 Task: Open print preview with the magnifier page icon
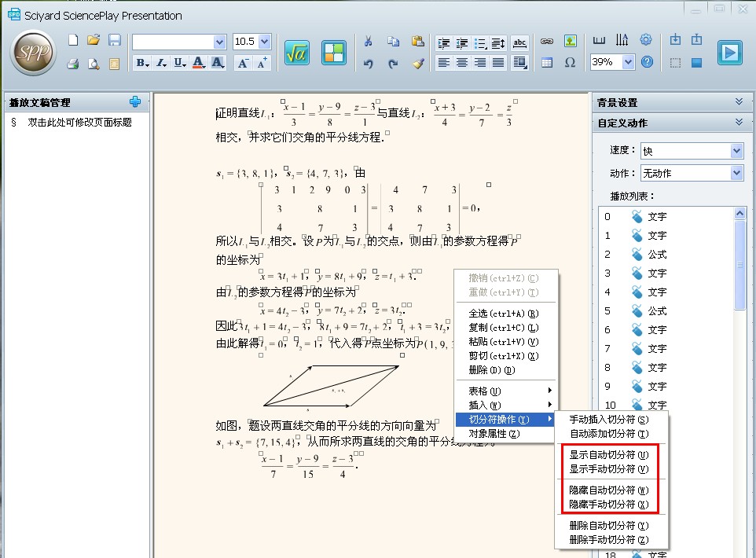pyautogui.click(x=94, y=63)
